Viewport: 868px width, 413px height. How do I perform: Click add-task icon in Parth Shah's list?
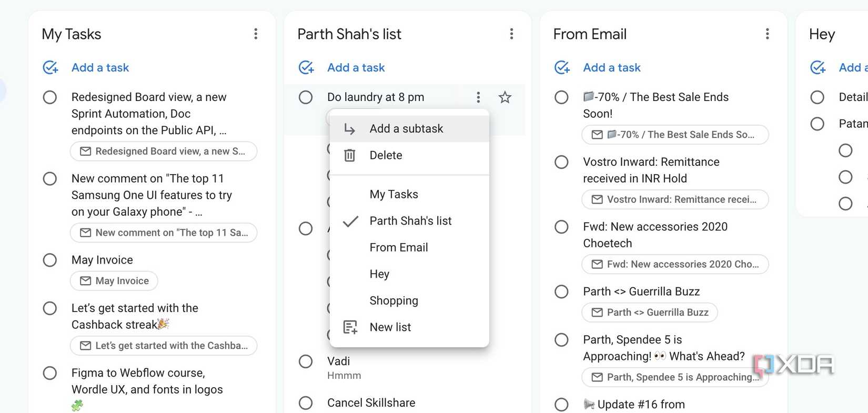[306, 67]
